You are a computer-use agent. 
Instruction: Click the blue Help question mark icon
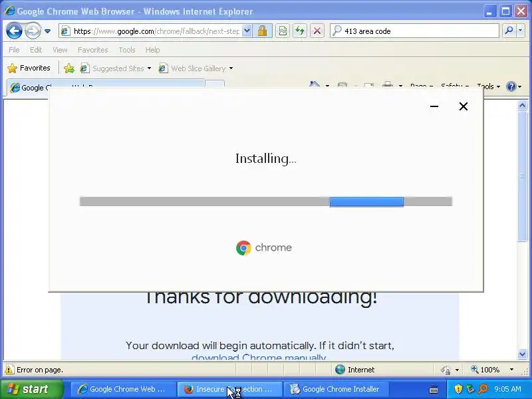(511, 86)
